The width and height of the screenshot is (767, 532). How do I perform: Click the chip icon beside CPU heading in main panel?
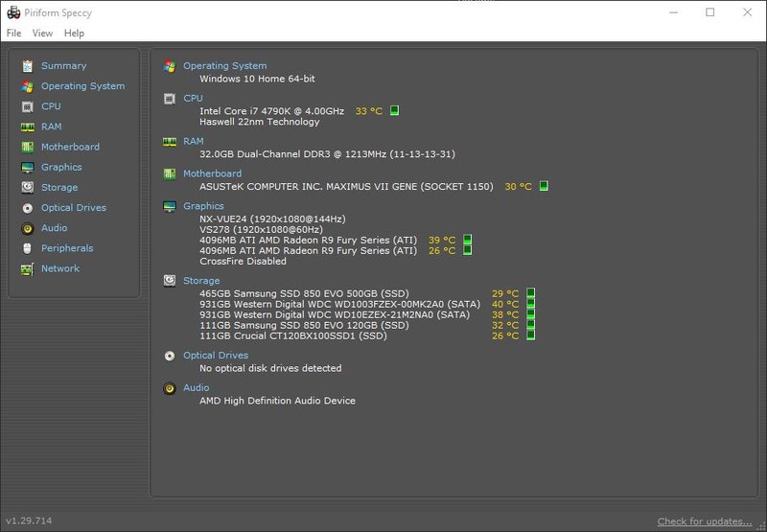click(170, 99)
